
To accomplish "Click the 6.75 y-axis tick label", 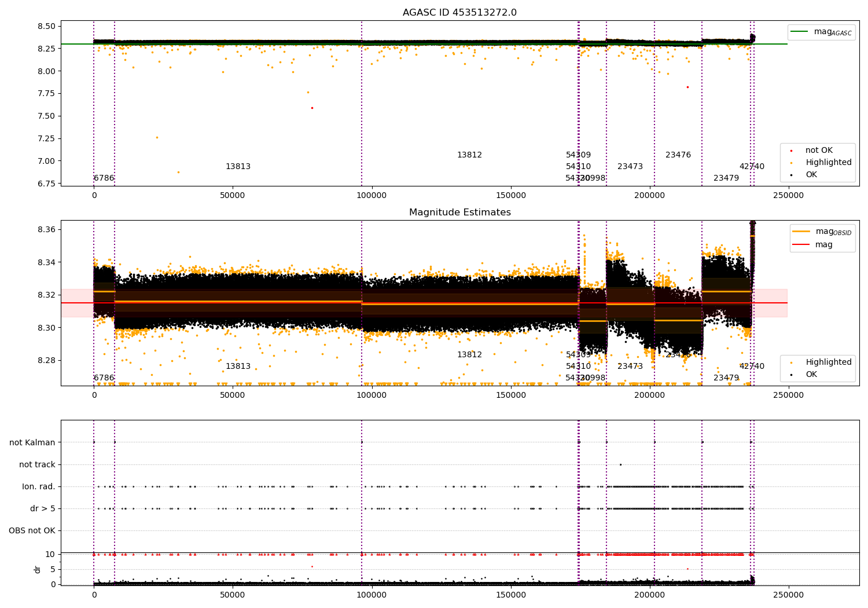I will (46, 184).
